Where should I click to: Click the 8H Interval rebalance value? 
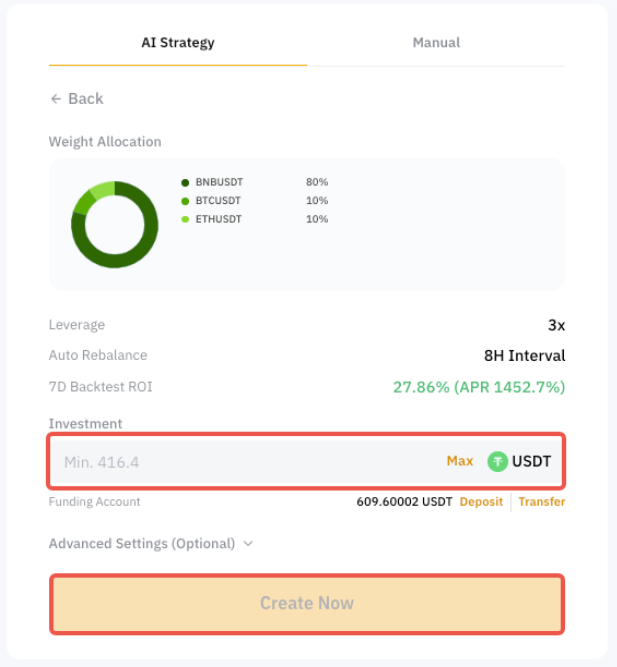(x=524, y=356)
